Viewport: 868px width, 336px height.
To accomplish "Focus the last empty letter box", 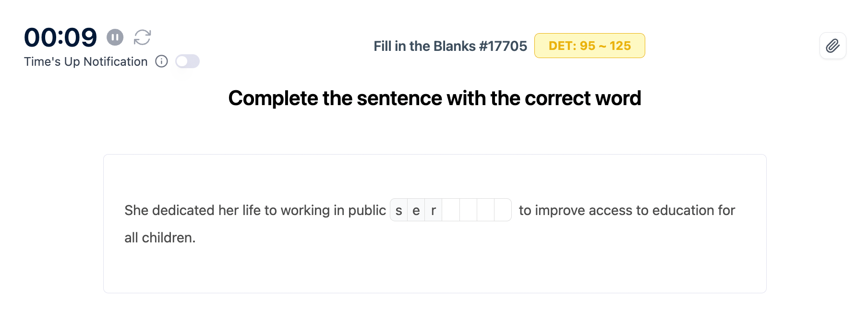I will [503, 210].
